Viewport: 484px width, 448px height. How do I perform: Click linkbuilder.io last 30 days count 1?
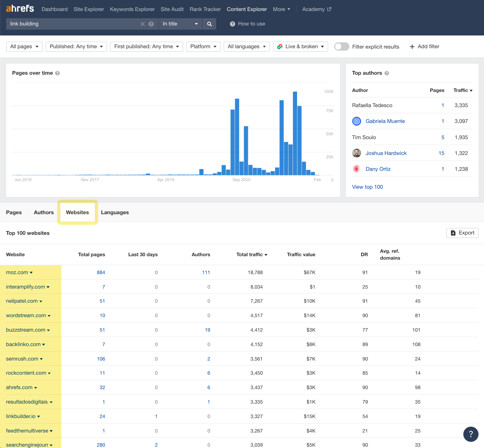pos(156,416)
